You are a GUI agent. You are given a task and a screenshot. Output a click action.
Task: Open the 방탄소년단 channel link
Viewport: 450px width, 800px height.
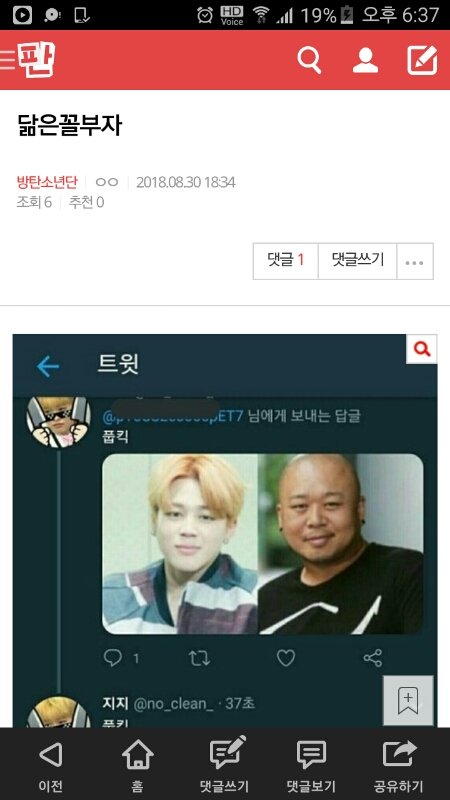click(47, 182)
